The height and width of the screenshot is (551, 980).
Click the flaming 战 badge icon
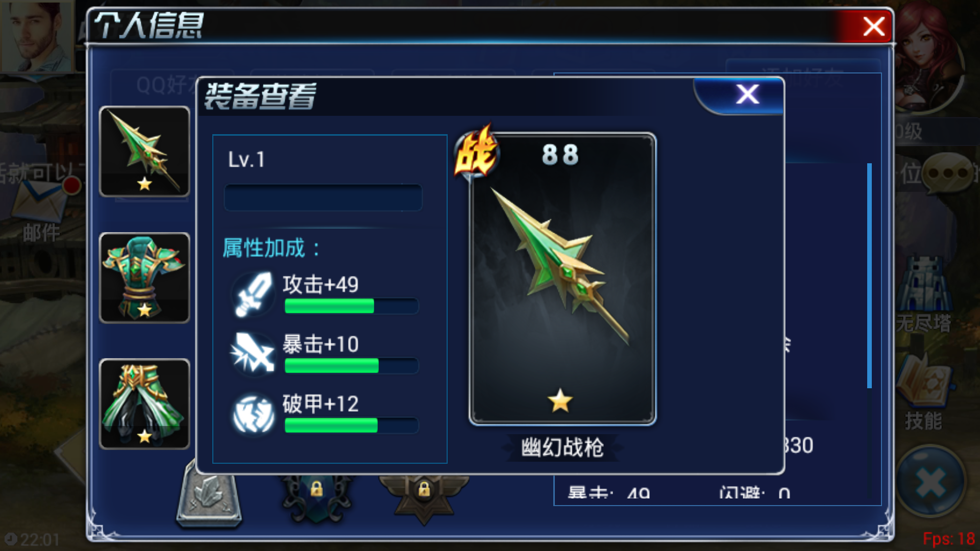[x=476, y=152]
